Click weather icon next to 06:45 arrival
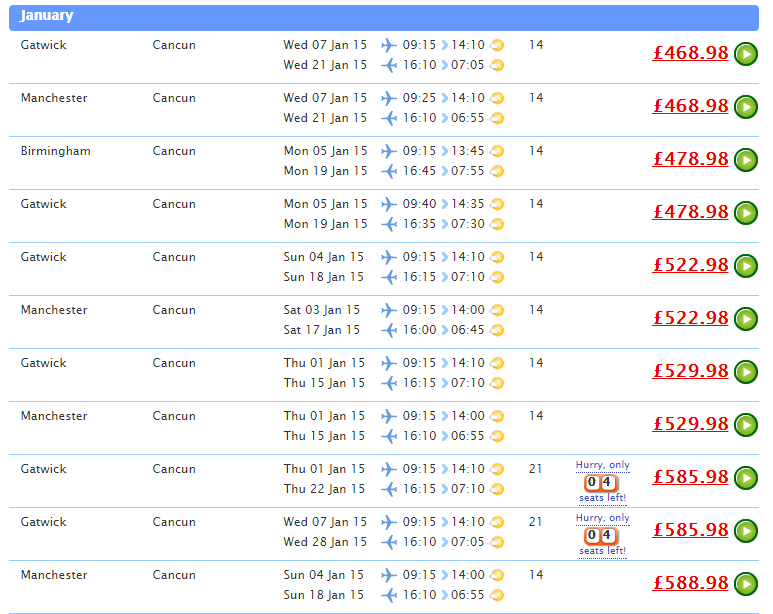 point(497,330)
